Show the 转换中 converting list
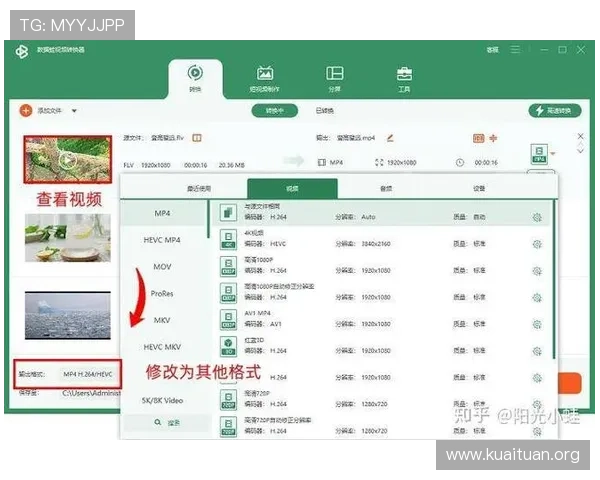The height and width of the screenshot is (480, 600). (274, 111)
